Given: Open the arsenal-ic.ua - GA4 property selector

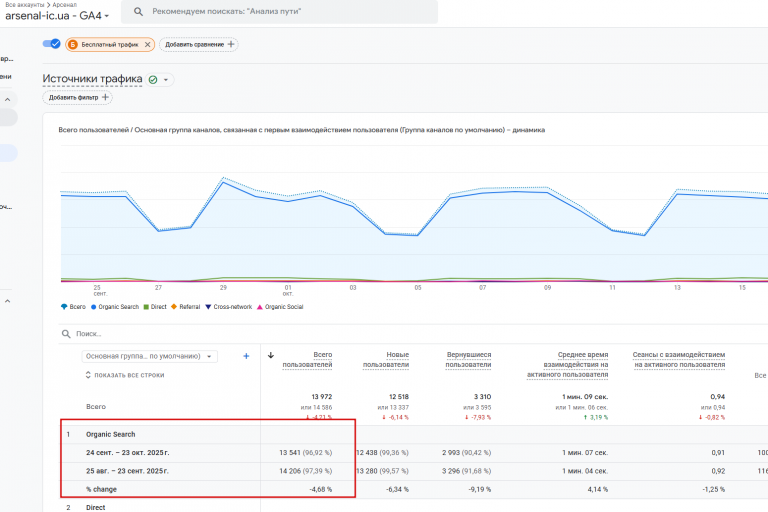Looking at the screenshot, I should coord(57,16).
